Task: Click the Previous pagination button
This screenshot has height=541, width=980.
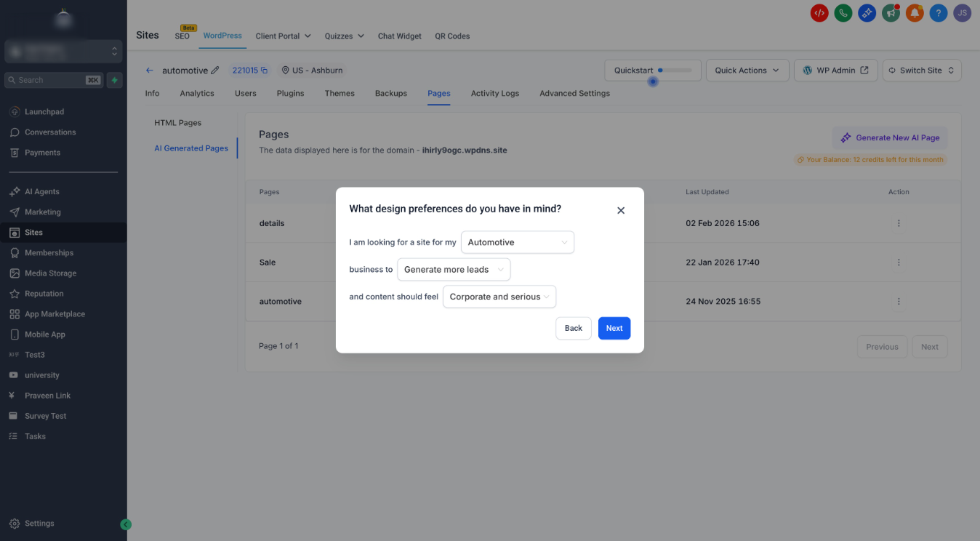Action: coord(882,347)
